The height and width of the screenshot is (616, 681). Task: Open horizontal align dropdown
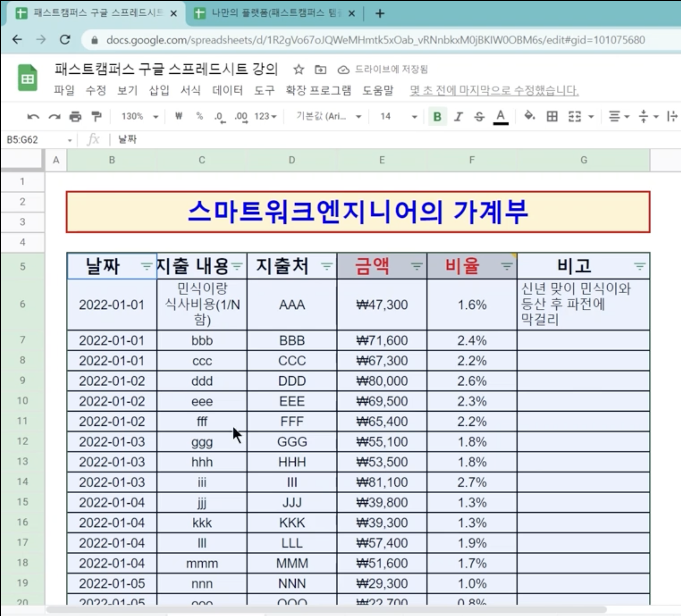pyautogui.click(x=619, y=117)
